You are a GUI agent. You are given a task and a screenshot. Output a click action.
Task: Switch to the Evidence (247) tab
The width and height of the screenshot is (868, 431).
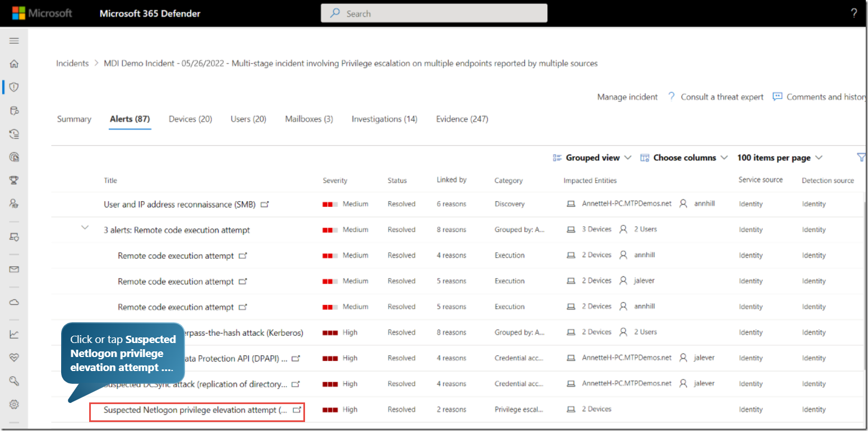(462, 119)
